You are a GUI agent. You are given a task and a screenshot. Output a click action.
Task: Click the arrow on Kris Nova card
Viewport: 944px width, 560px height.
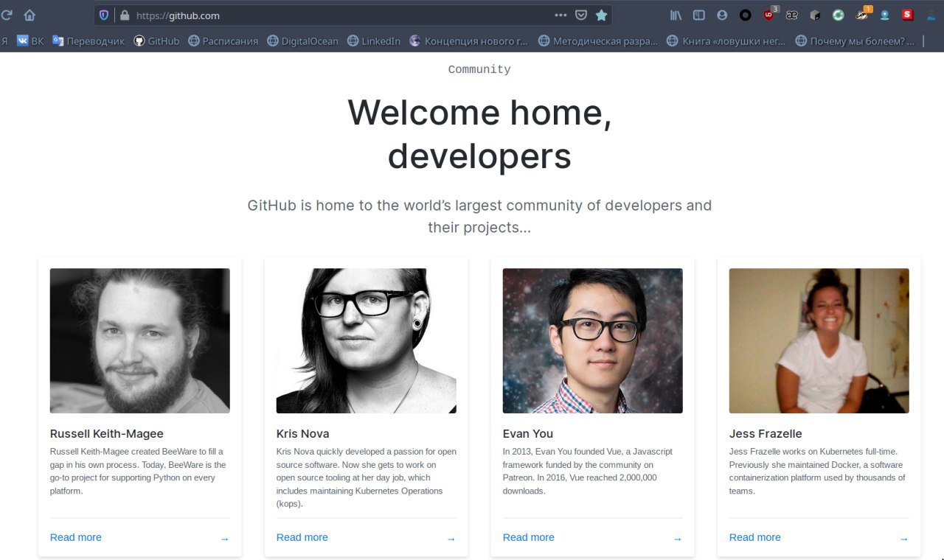[451, 539]
